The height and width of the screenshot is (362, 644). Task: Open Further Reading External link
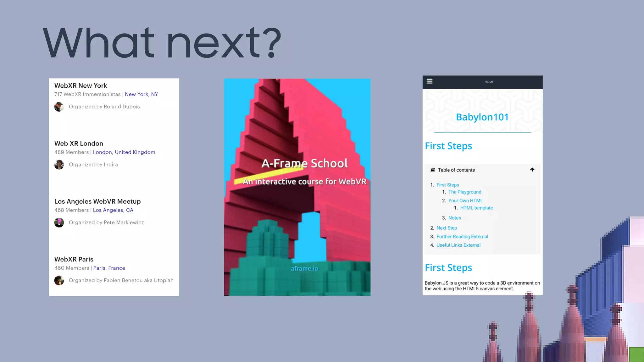pyautogui.click(x=462, y=237)
